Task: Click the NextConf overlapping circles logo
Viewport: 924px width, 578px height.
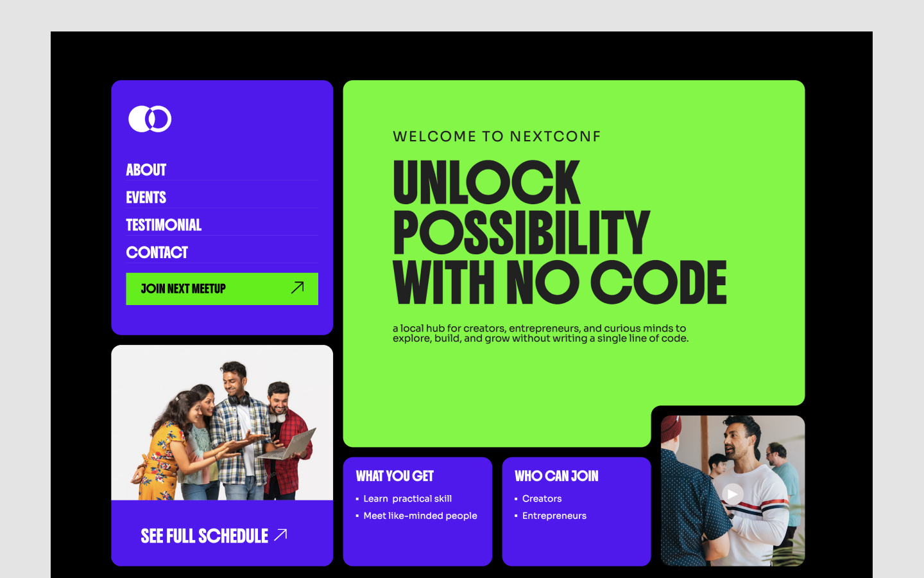Action: point(150,119)
